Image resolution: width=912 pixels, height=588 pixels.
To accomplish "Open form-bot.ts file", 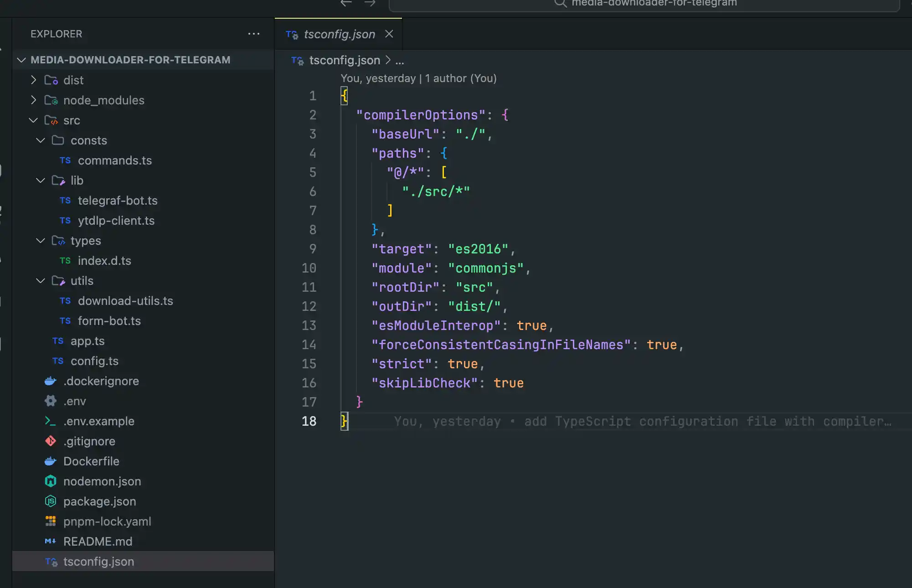I will (x=109, y=321).
